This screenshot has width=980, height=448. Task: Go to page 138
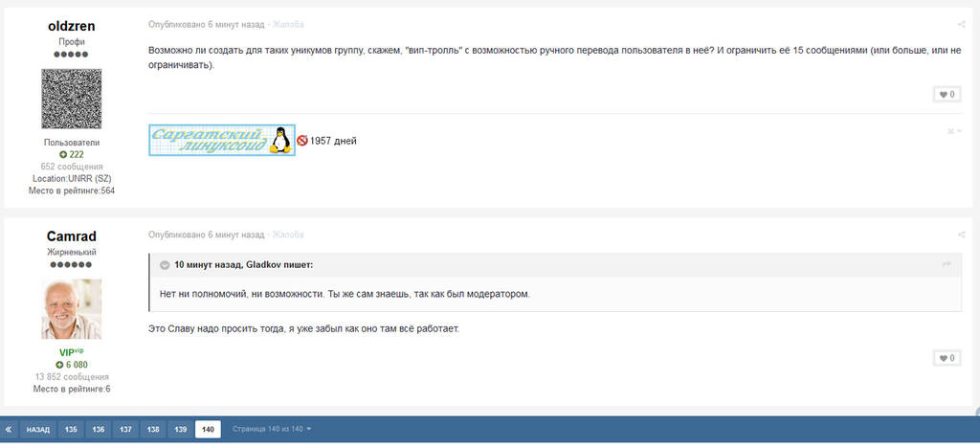[x=153, y=430]
